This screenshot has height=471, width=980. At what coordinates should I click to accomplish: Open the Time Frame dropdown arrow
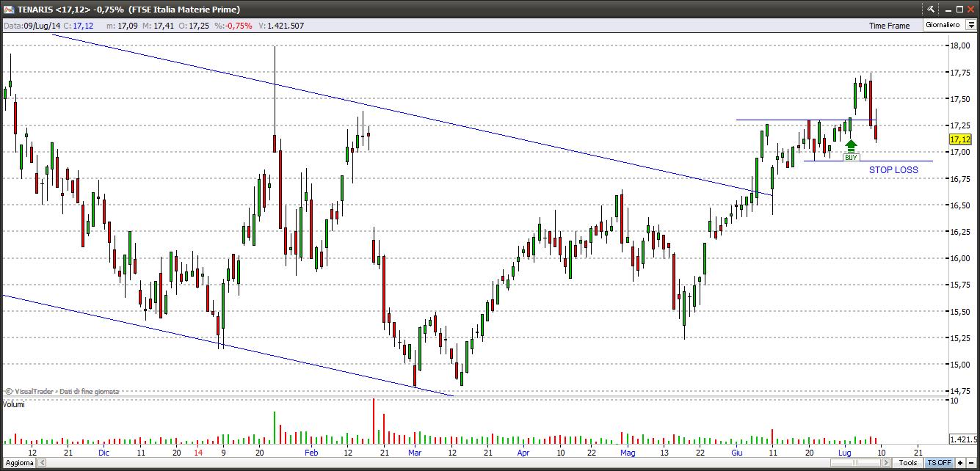[x=970, y=25]
